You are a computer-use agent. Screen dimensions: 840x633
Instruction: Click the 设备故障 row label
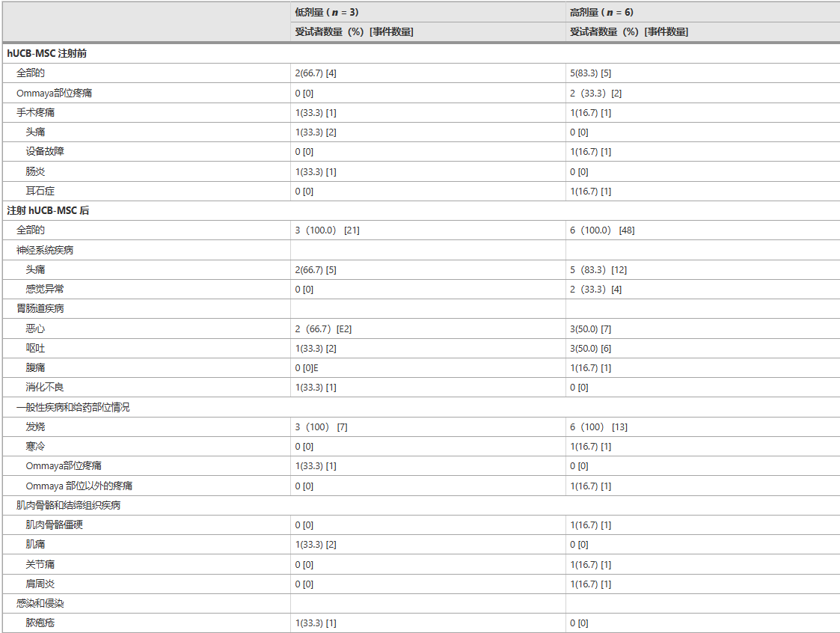(x=44, y=152)
